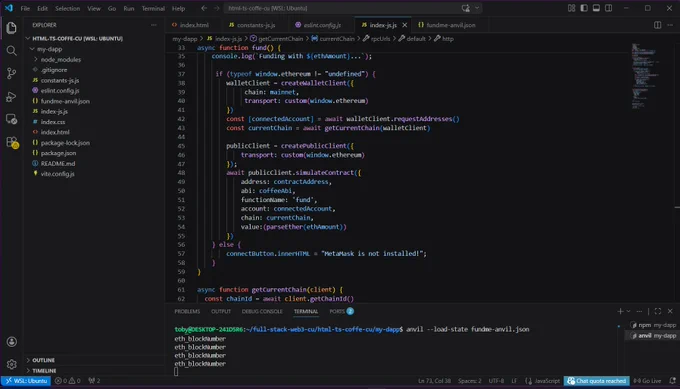The width and height of the screenshot is (680, 389).
Task: Click the Ln 73, Col 38 cursor position
Action: tap(434, 381)
